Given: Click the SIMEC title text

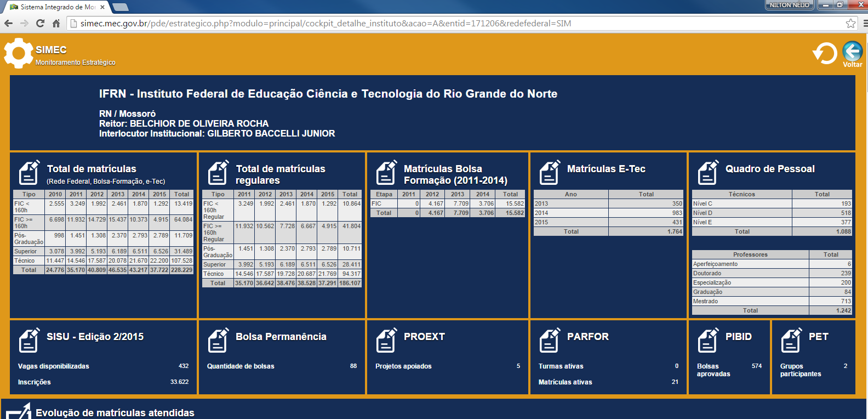Looking at the screenshot, I should [x=51, y=50].
